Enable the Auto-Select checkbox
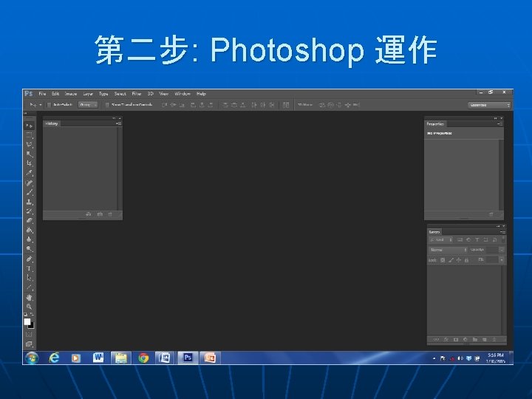 pos(49,105)
